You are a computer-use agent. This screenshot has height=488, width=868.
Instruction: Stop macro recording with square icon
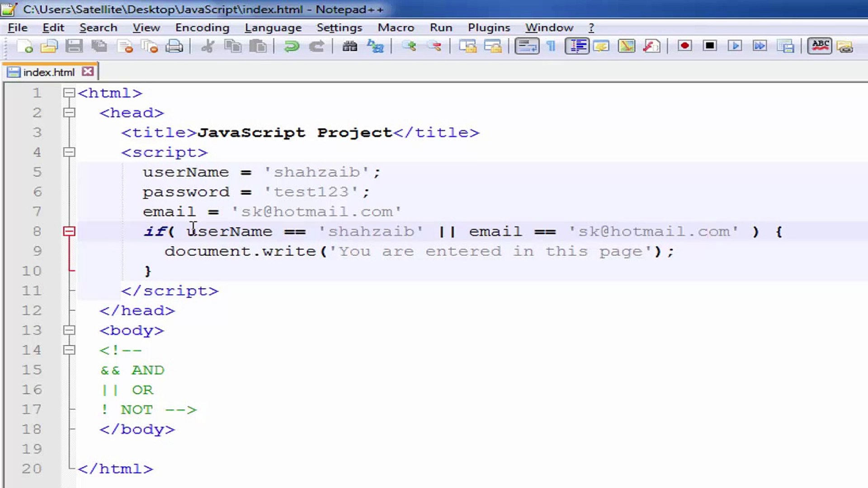point(710,46)
